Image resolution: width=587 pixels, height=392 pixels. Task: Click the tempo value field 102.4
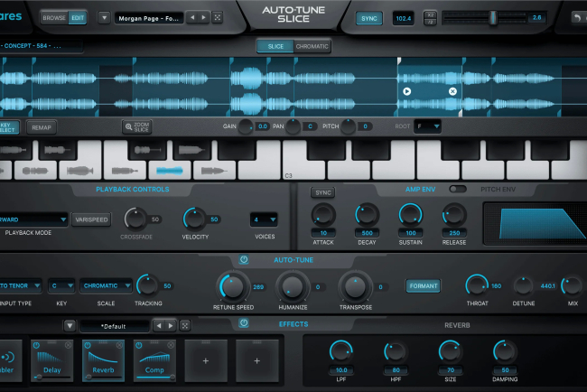click(x=403, y=18)
